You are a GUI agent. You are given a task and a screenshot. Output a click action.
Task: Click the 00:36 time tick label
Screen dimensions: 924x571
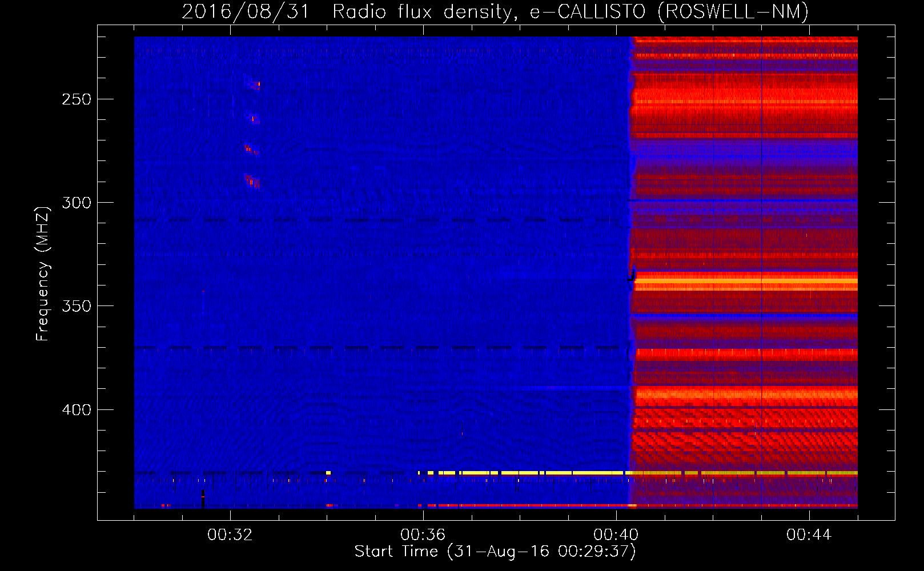[x=423, y=535]
